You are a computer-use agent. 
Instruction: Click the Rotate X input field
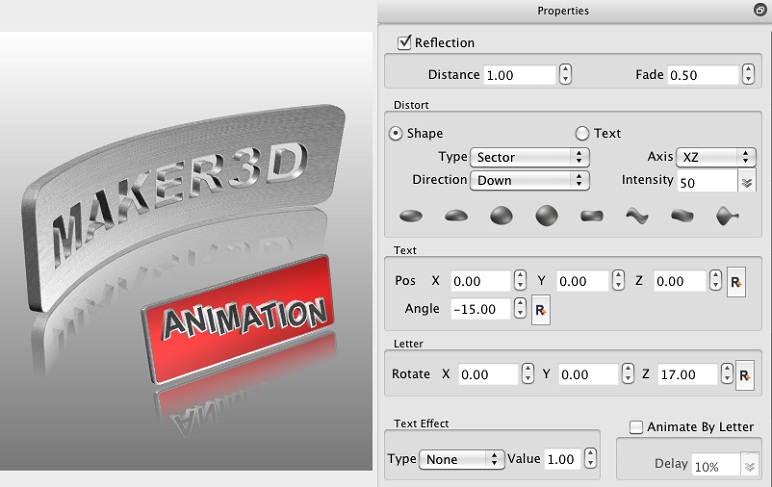click(488, 375)
